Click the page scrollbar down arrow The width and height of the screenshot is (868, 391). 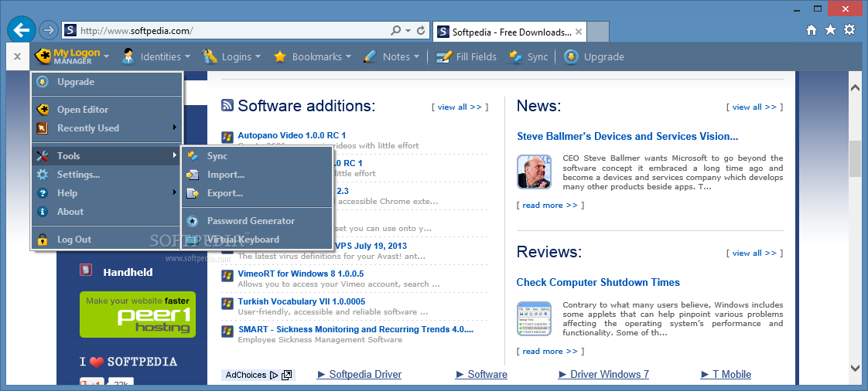point(855,367)
